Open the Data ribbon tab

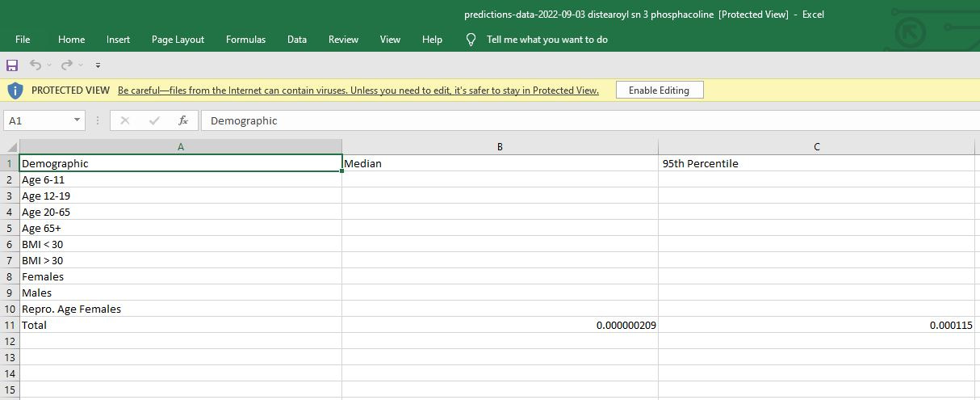pos(296,39)
